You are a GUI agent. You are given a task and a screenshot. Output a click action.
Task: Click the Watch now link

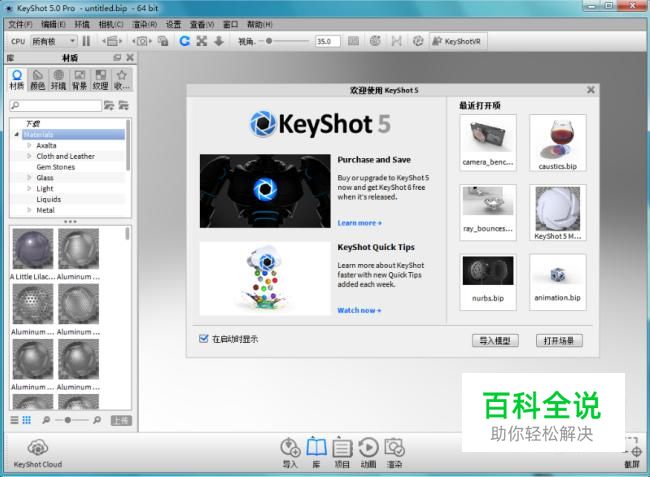coord(359,310)
